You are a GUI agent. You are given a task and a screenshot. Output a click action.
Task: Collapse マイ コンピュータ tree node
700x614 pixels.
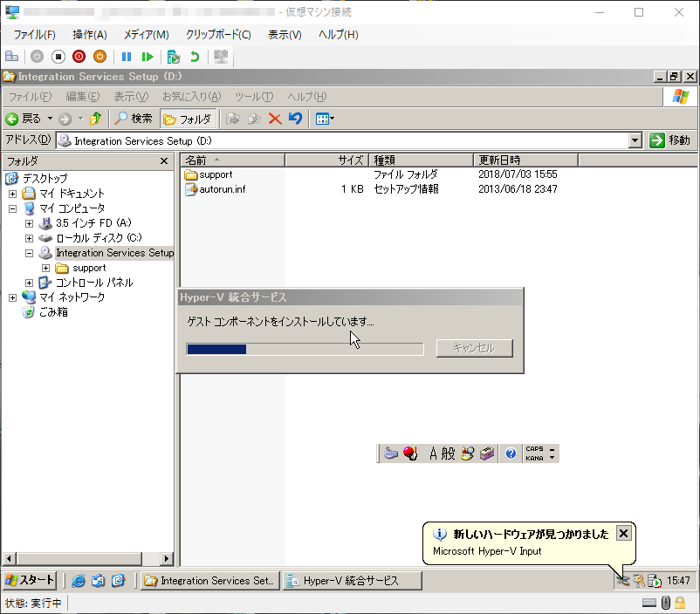coord(12,208)
